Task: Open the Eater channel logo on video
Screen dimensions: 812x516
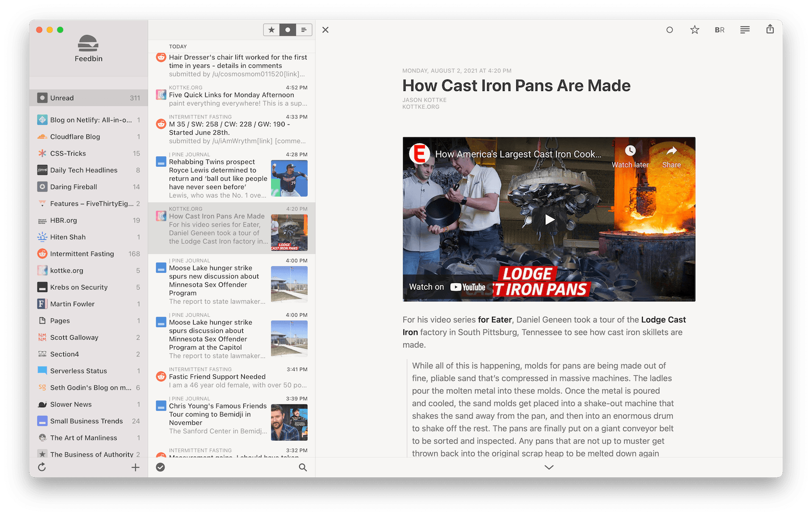Action: (419, 154)
